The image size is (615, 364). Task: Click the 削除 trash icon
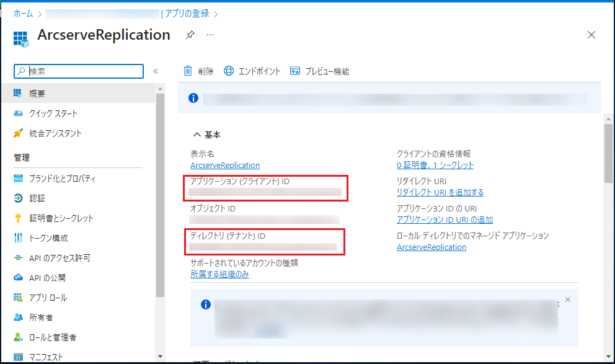click(x=188, y=71)
